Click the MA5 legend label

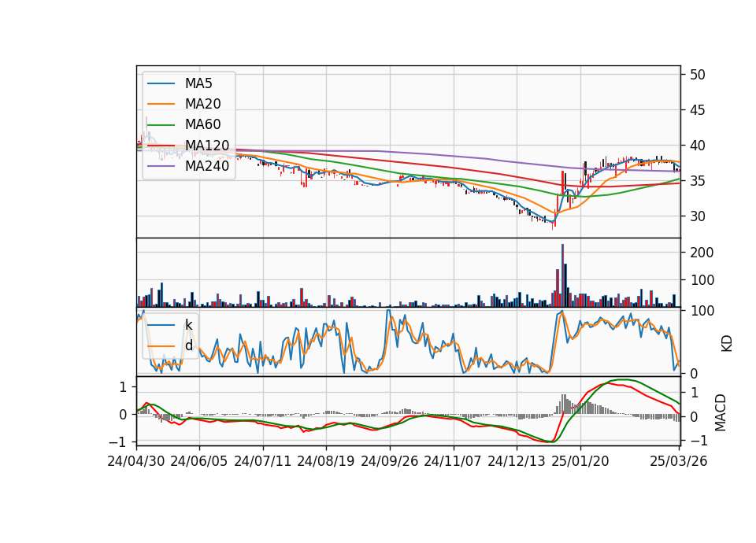click(x=198, y=83)
